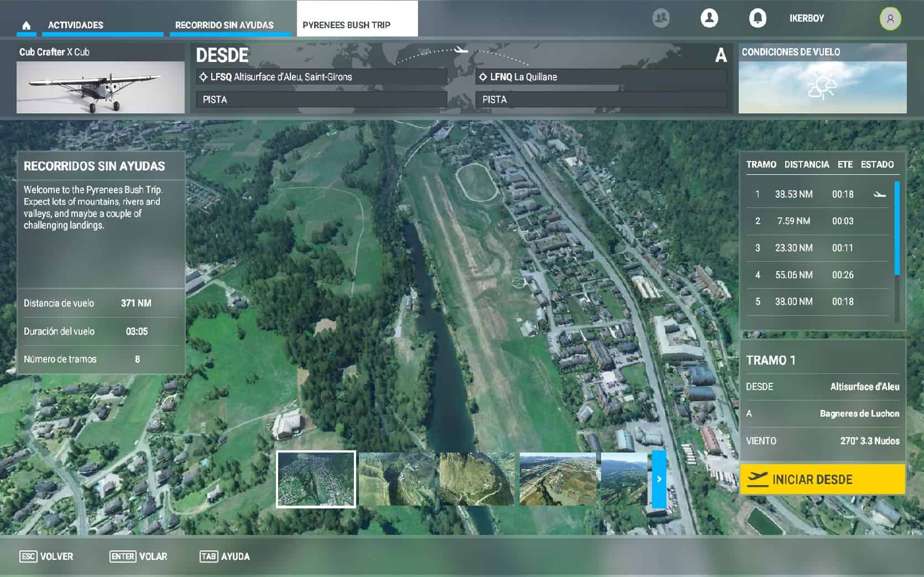
Task: Click the blue leg list scrollbar
Action: click(x=896, y=228)
